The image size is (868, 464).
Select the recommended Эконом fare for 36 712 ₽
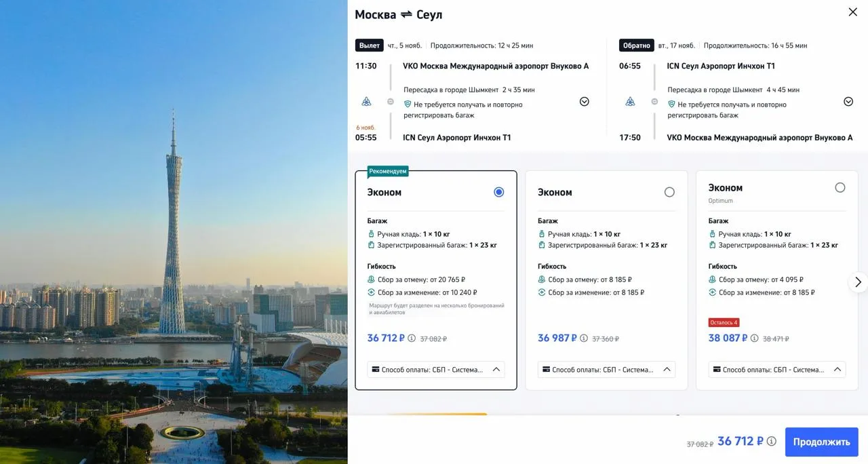click(499, 192)
